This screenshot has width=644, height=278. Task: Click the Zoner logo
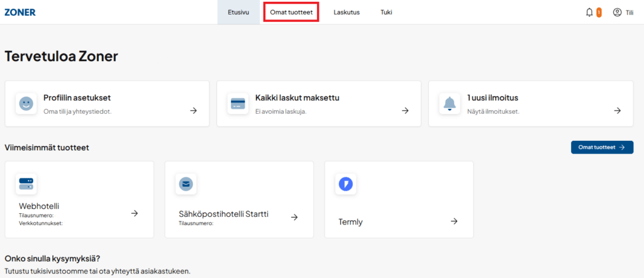pos(20,12)
